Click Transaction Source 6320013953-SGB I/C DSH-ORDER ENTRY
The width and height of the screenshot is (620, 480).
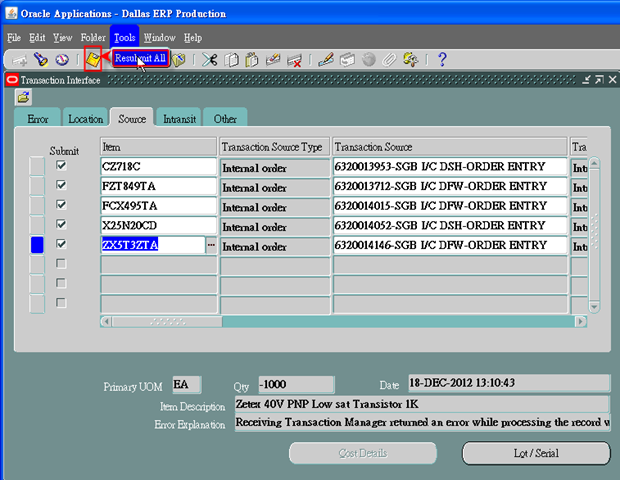point(450,166)
